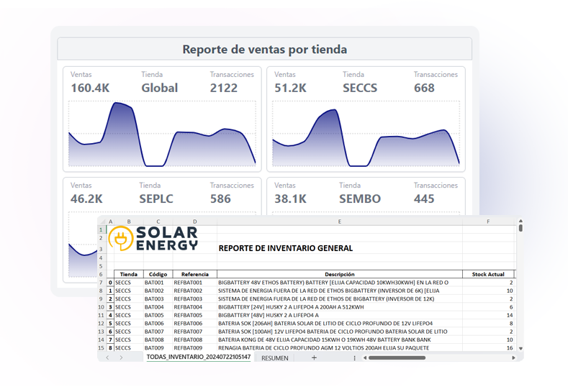
Task: Click the 38.1K sales value
Action: coord(290,199)
